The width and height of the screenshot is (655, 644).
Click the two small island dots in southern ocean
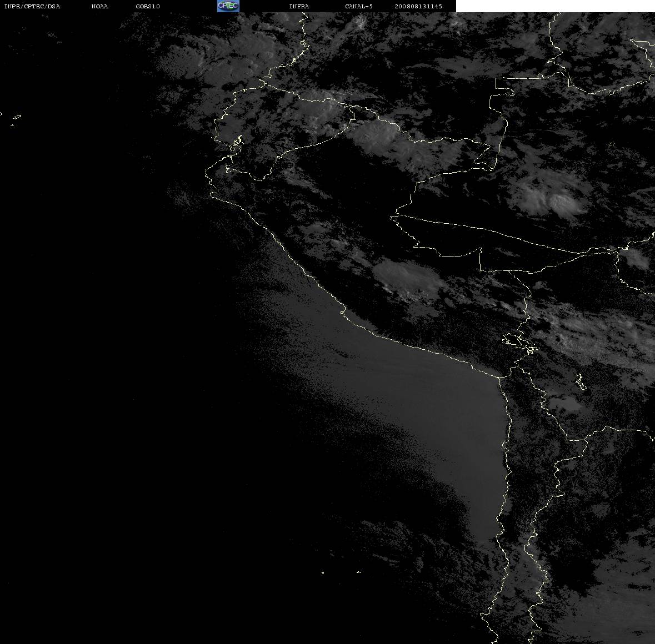tap(341, 572)
